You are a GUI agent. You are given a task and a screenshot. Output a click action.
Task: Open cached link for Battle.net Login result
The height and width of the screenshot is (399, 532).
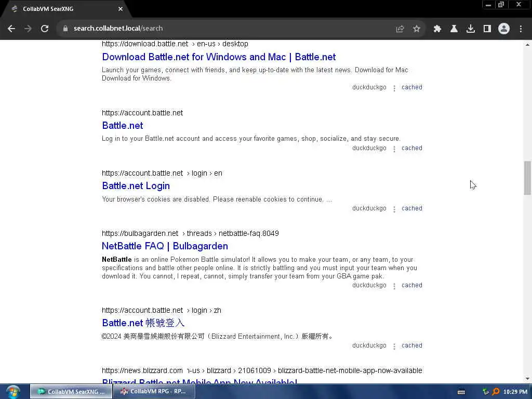(x=412, y=208)
